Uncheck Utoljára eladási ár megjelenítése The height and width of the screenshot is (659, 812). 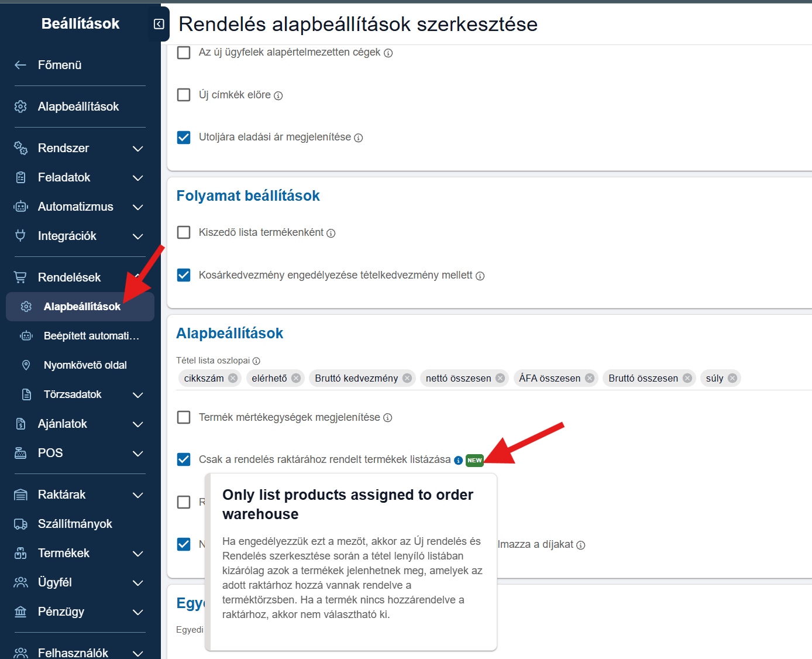(184, 138)
